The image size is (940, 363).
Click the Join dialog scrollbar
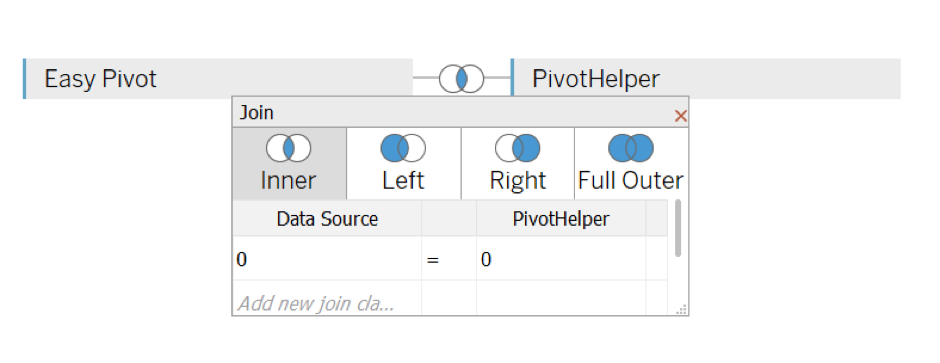[678, 228]
